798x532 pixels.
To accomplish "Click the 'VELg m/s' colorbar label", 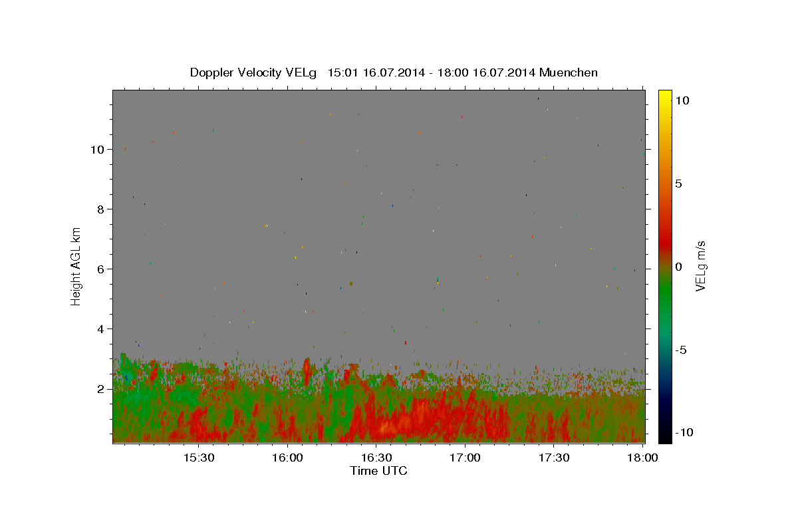I will click(x=700, y=266).
